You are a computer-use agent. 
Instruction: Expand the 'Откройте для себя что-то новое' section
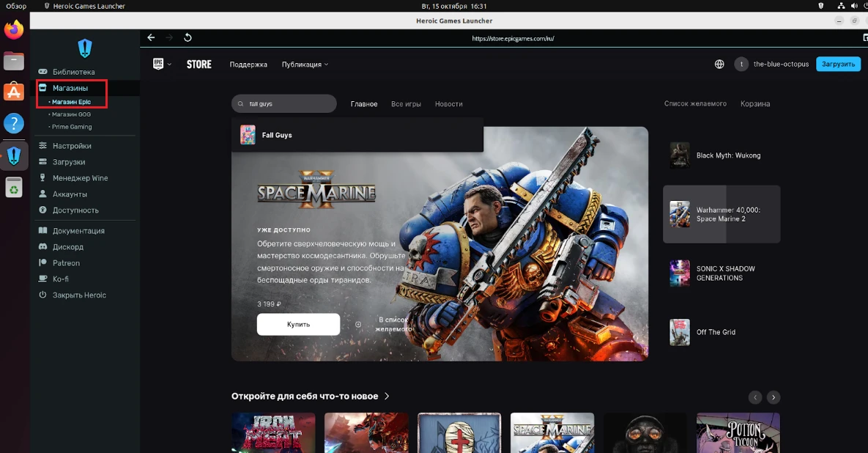pos(387,397)
